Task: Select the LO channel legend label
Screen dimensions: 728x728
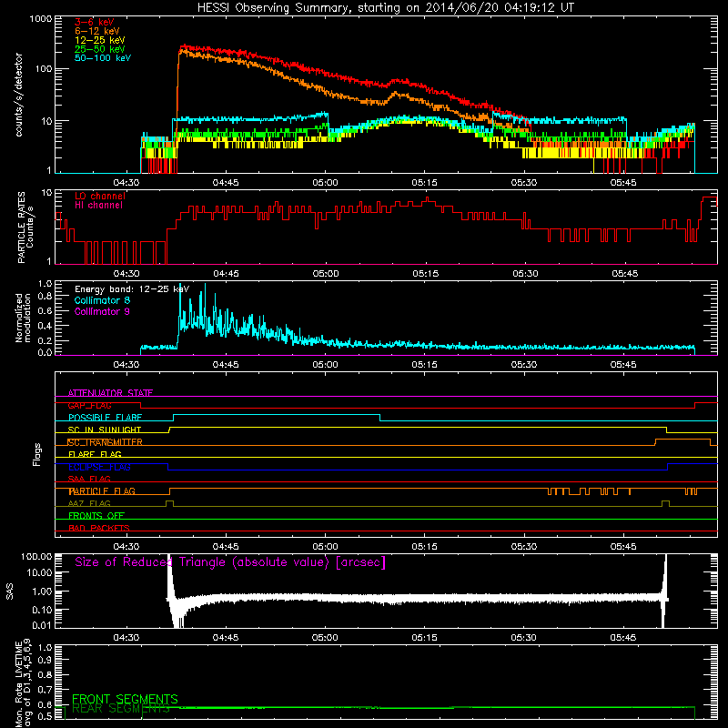Action: (x=100, y=196)
